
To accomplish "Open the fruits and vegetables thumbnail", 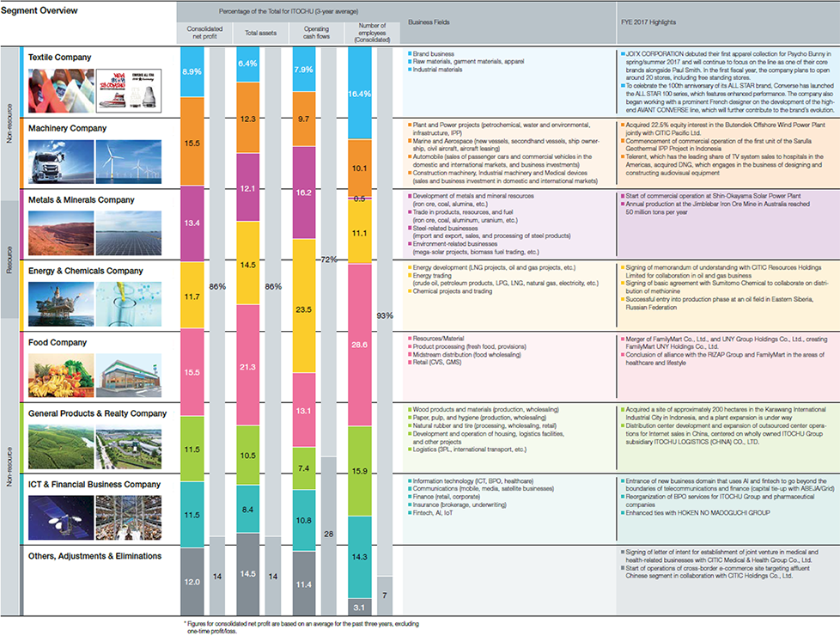I will tap(61, 376).
